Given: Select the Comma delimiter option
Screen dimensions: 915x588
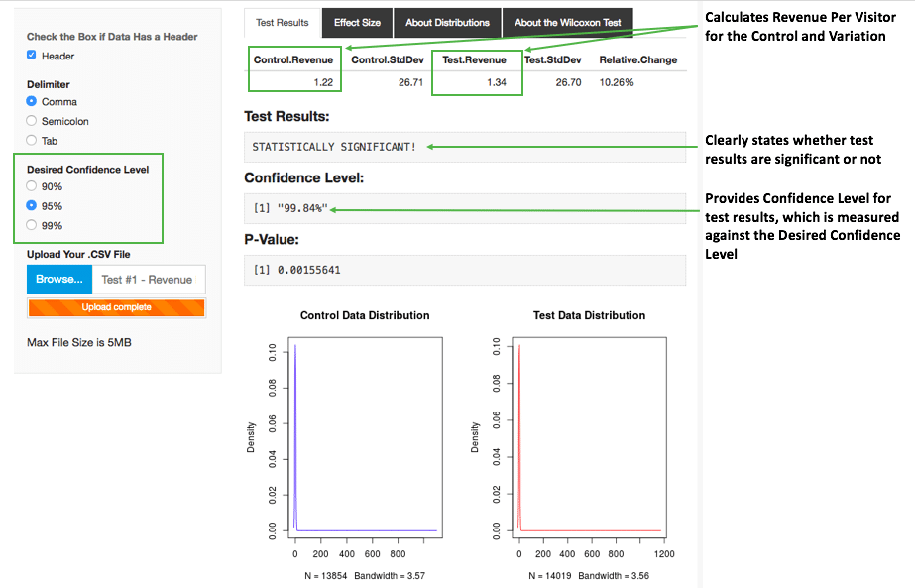Looking at the screenshot, I should pyautogui.click(x=32, y=101).
